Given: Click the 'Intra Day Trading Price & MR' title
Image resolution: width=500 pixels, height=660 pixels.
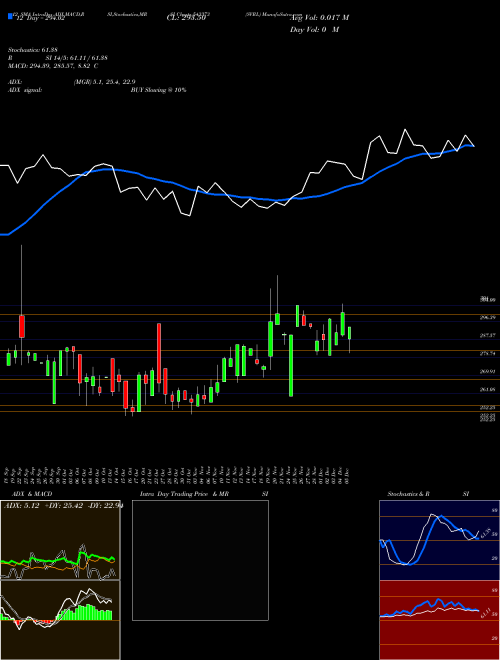Looking at the screenshot, I should 184,494.
